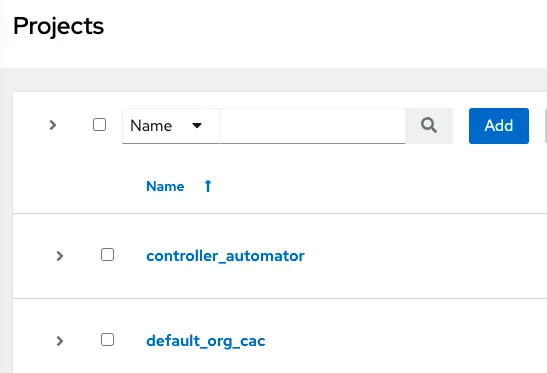Image resolution: width=547 pixels, height=373 pixels.
Task: Expand all rows using toolbar chevron
Action: (x=53, y=125)
